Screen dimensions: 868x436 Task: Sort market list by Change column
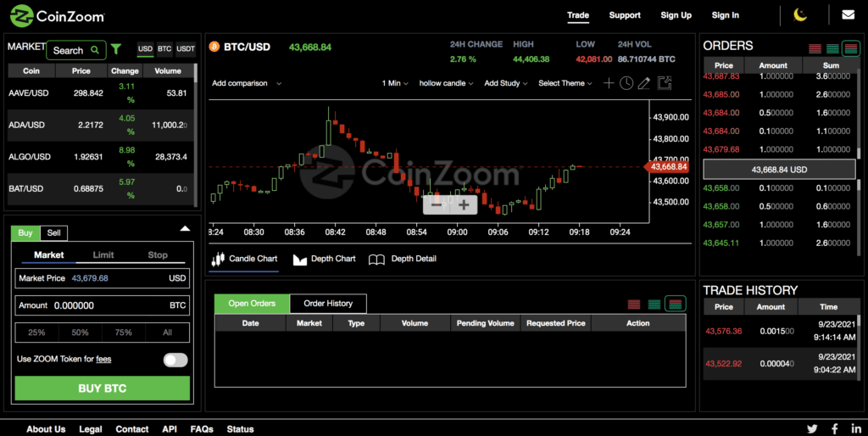point(125,71)
